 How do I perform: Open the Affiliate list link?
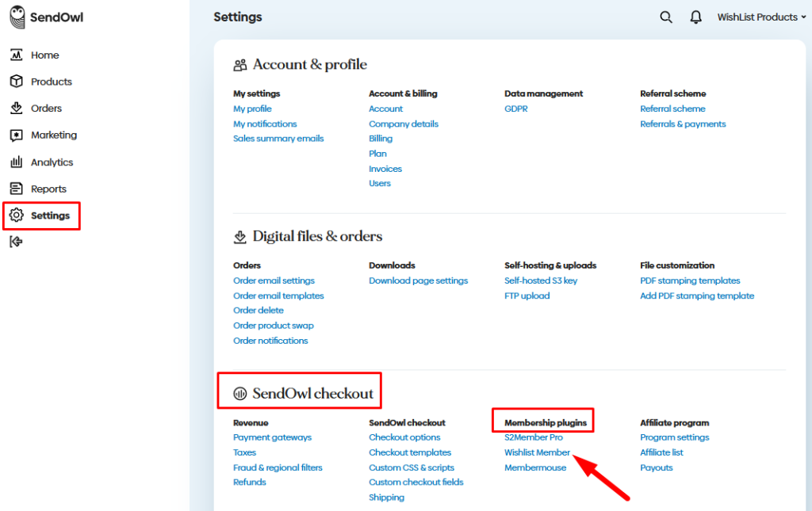point(662,452)
